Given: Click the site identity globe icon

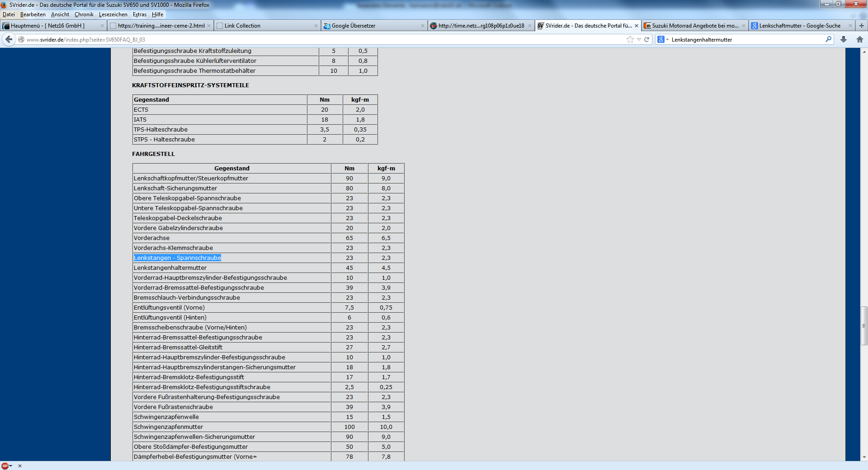Looking at the screenshot, I should click(x=21, y=39).
